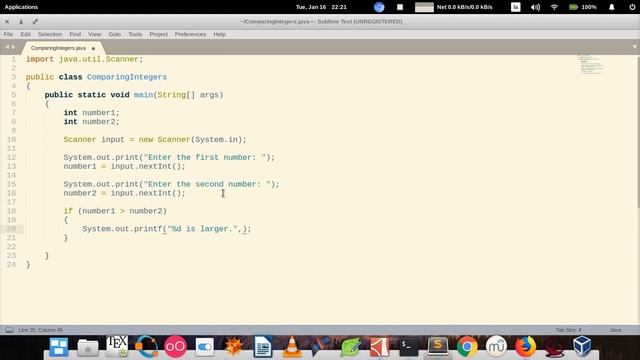
Task: Open the View menu
Action: tap(94, 34)
